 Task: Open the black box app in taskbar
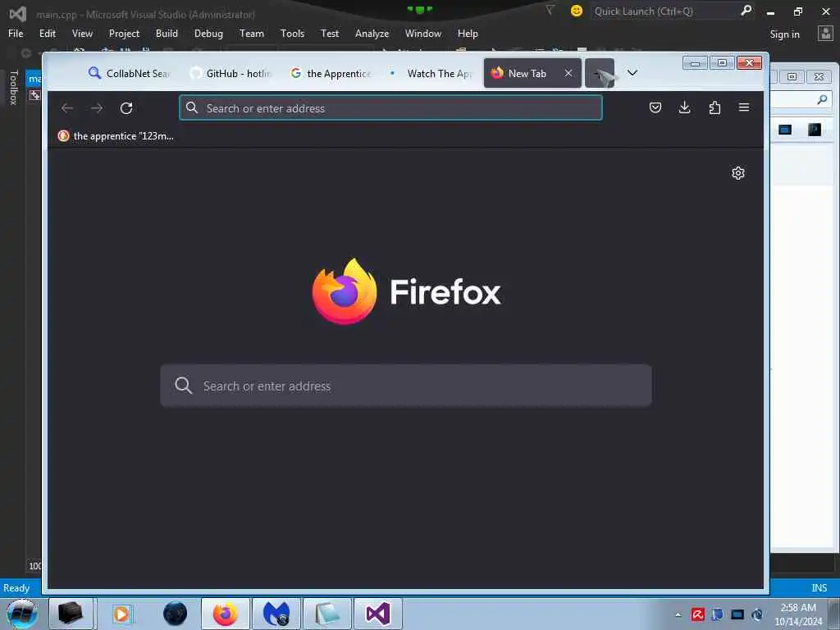(x=71, y=614)
